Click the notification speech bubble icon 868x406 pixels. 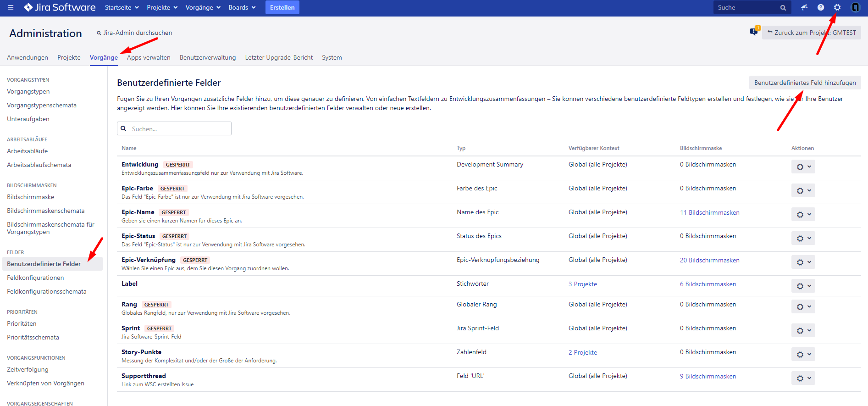(754, 32)
